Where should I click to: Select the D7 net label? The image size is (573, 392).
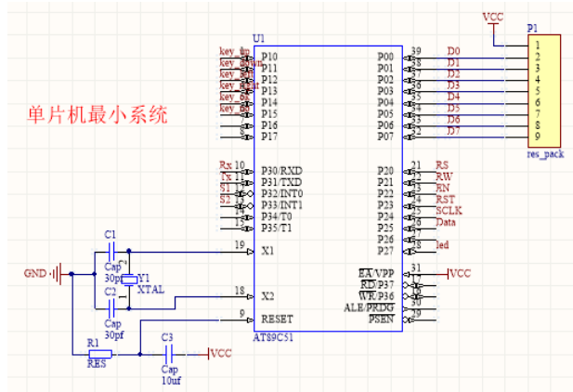[453, 131]
